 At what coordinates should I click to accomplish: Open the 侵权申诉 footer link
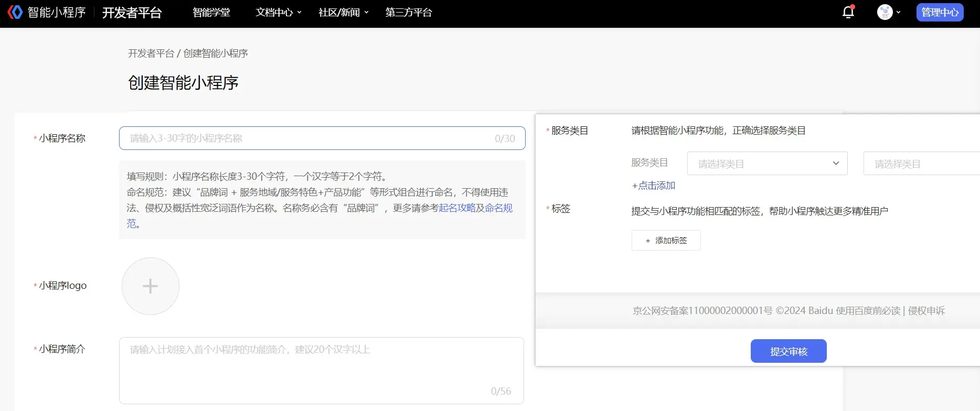[926, 311]
